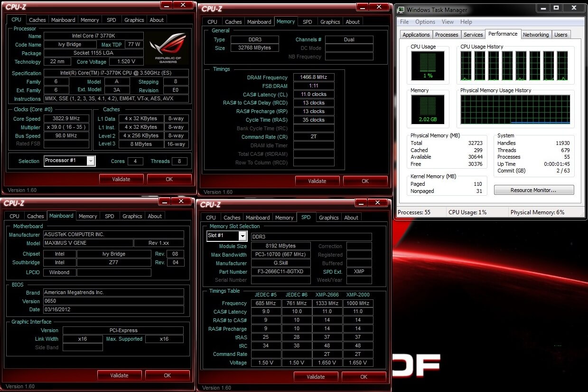Open the Processor #1 selection dropdown

[x=90, y=161]
